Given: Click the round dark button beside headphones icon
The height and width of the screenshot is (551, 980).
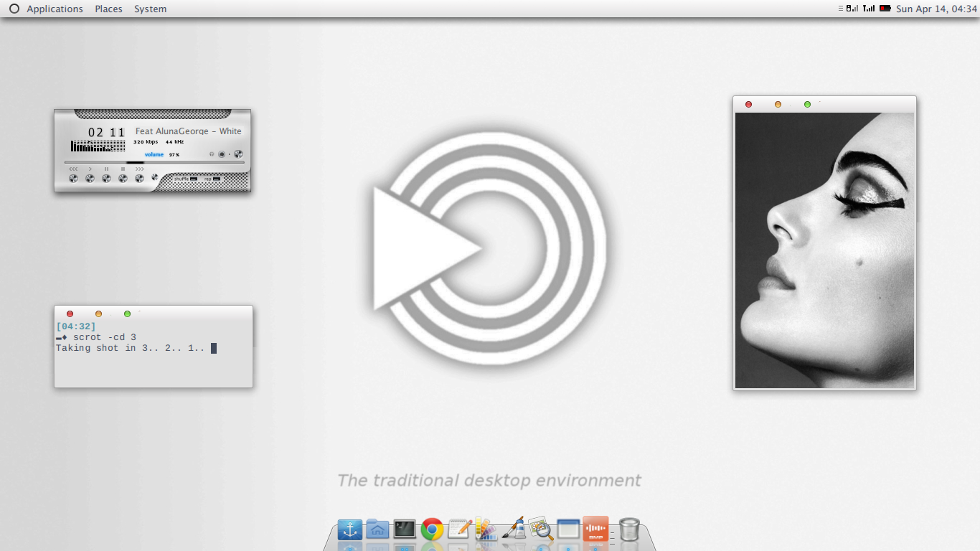Looking at the screenshot, I should [222, 154].
